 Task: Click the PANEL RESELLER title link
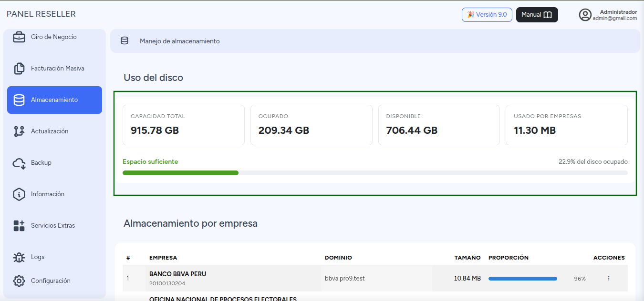click(x=41, y=14)
